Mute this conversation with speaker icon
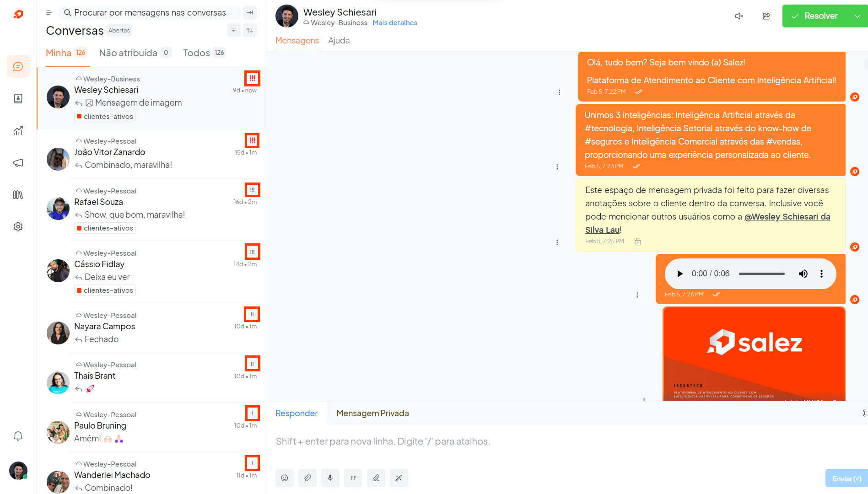Image resolution: width=868 pixels, height=494 pixels. (x=739, y=16)
